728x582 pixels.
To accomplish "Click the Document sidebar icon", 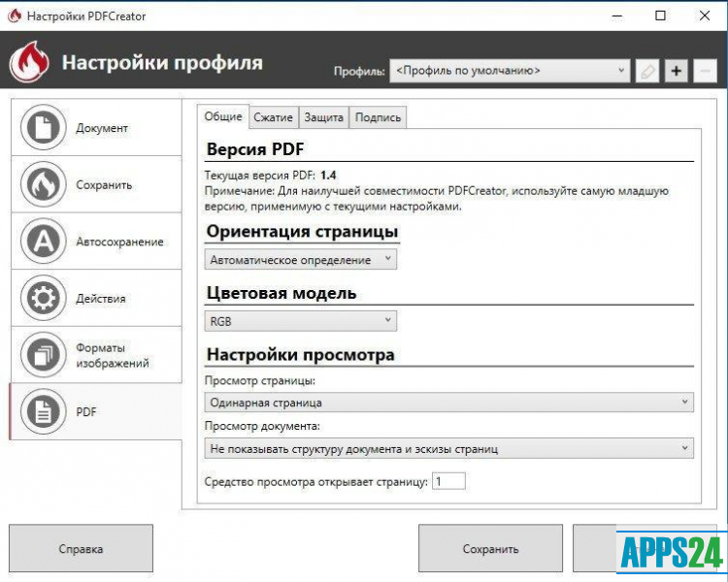I will pyautogui.click(x=43, y=127).
